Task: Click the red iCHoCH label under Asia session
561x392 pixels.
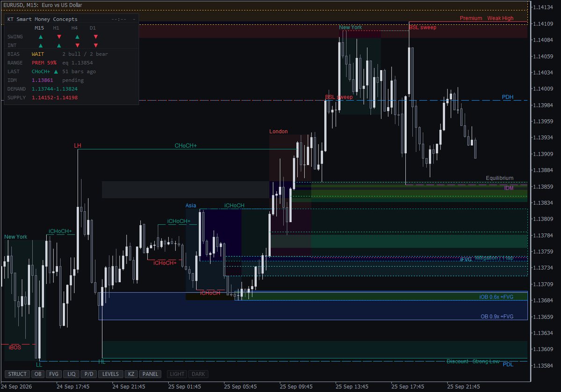Action: point(210,293)
